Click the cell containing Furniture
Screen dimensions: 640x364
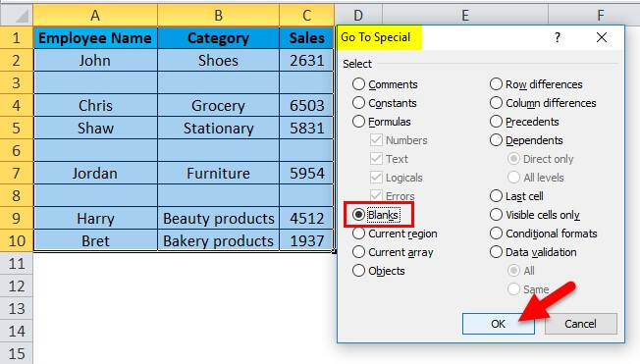point(218,174)
